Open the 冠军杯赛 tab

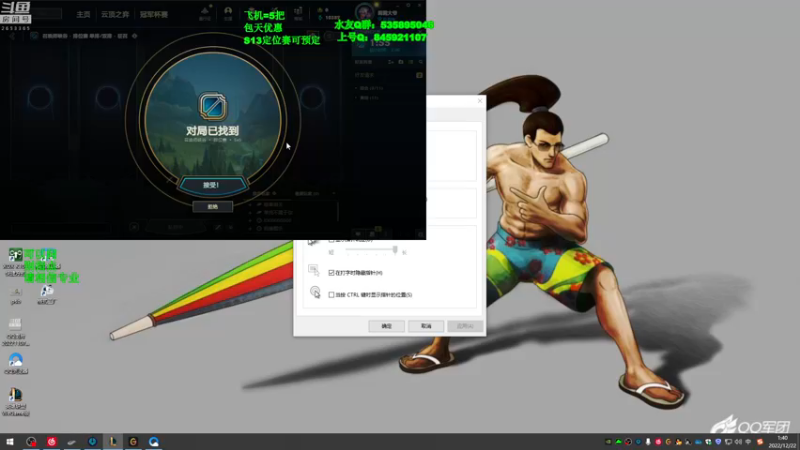154,14
